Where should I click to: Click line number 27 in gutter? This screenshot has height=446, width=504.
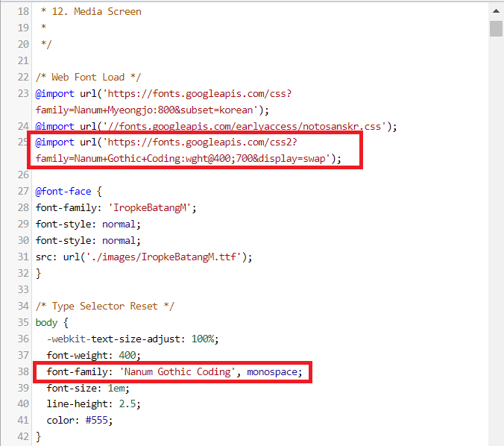coord(23,192)
